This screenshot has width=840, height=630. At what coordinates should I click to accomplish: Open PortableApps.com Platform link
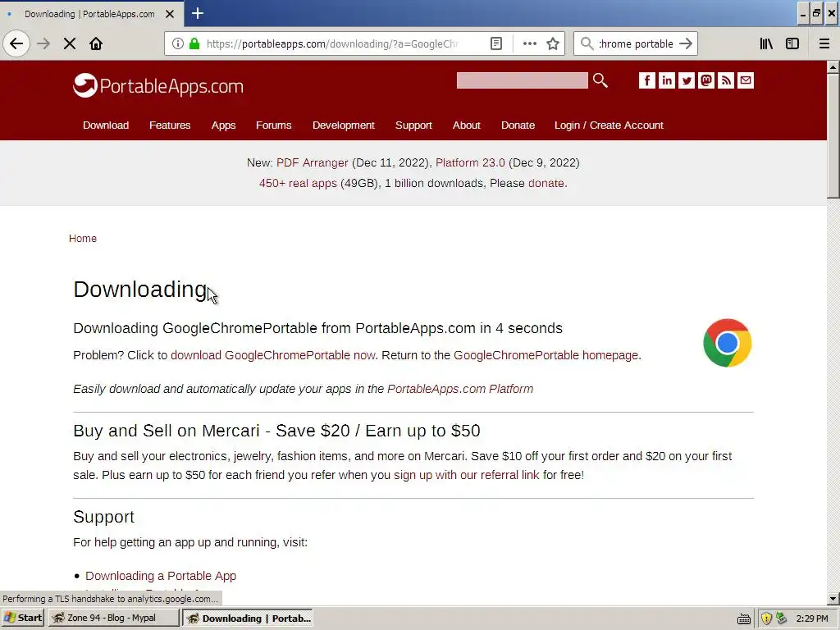point(460,388)
